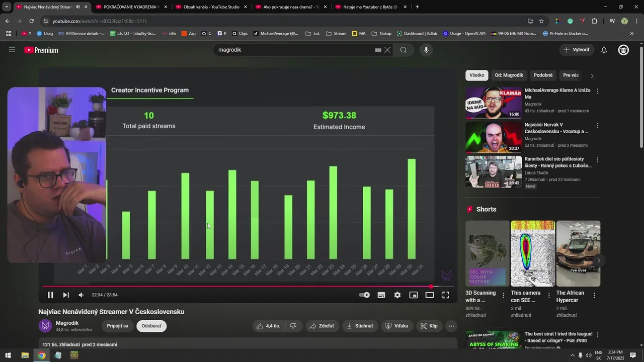This screenshot has width=644, height=362.
Task: Show hidden tray icons arrow
Action: tap(572, 355)
